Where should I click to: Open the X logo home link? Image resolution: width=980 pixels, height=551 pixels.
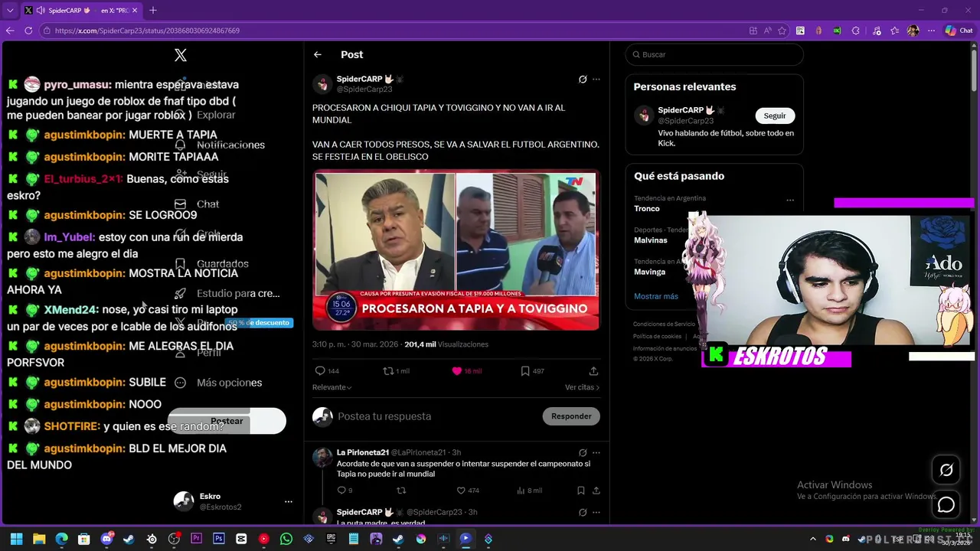pyautogui.click(x=181, y=55)
